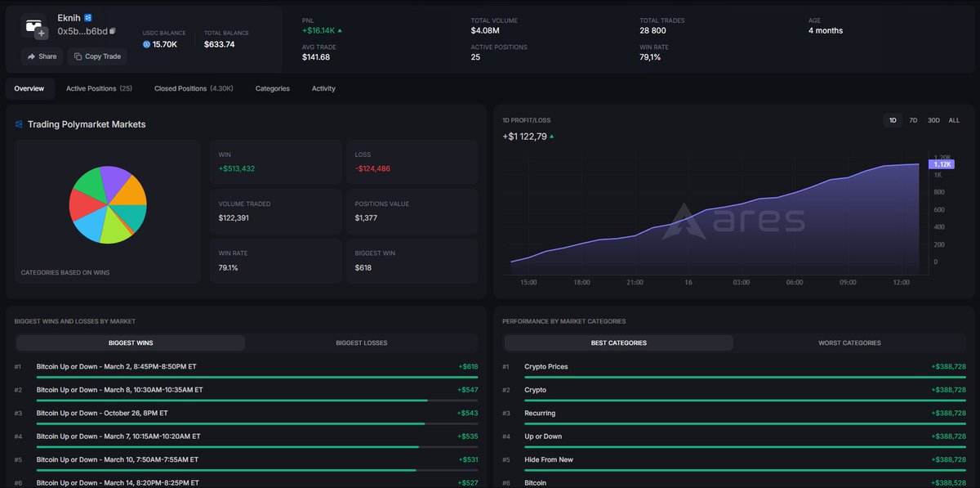Switch to Active Positions tab
Viewport: 980px width, 488px height.
(99, 88)
